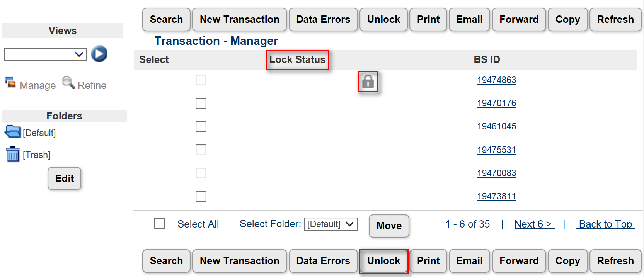Expand the Views dropdown list
The height and width of the screenshot is (277, 644).
[45, 54]
